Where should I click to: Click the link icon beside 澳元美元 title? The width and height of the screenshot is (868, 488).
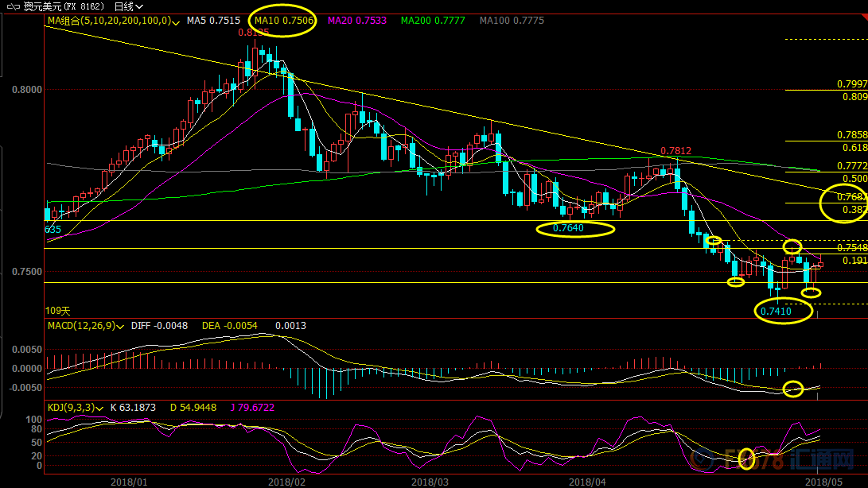12,6
